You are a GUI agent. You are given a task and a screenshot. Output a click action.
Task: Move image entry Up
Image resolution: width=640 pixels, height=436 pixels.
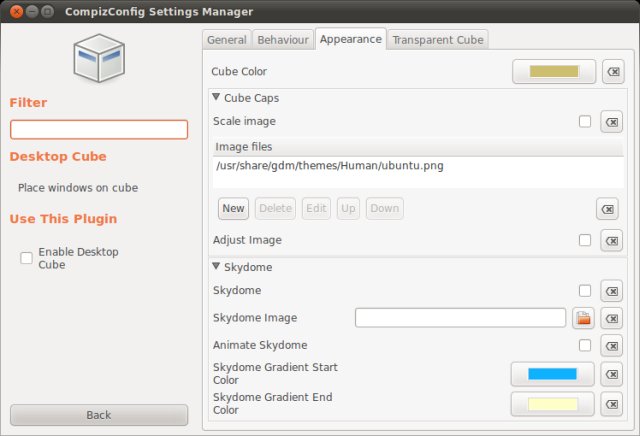click(348, 209)
